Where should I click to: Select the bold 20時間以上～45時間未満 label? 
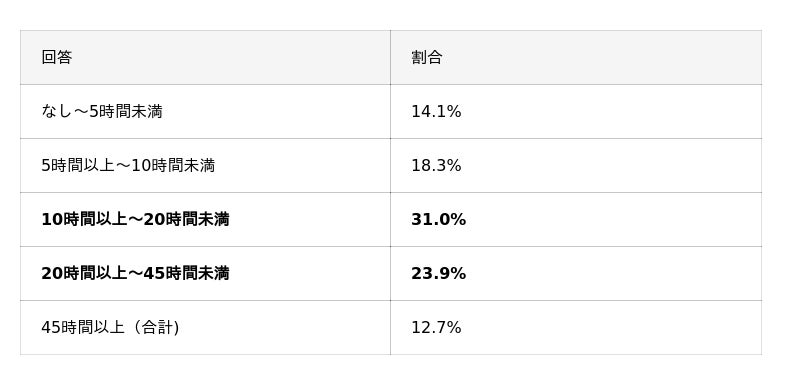click(x=135, y=273)
